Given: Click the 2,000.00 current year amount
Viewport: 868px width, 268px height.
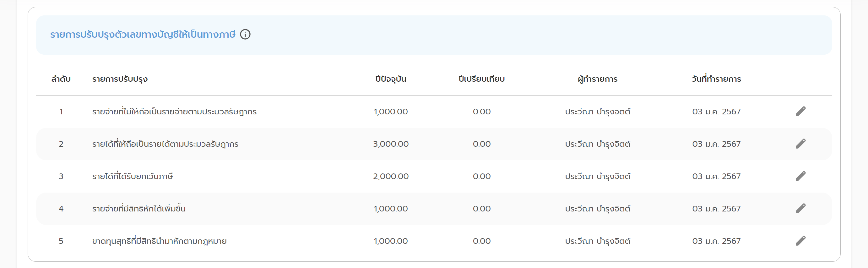Looking at the screenshot, I should (x=391, y=176).
